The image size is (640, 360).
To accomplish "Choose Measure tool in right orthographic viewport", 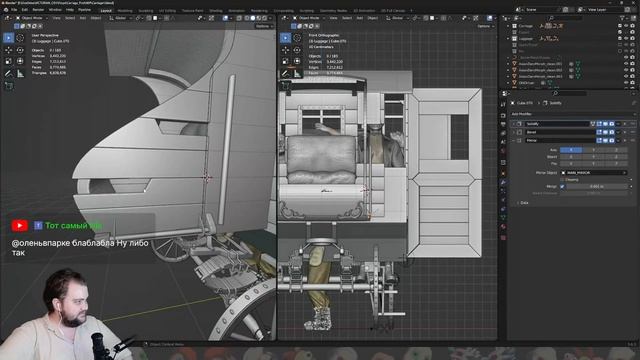I will (x=297, y=73).
